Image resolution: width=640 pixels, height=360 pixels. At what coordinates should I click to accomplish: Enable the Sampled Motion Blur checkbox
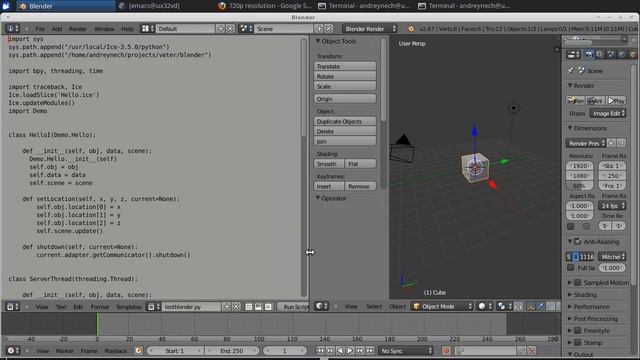click(x=578, y=282)
